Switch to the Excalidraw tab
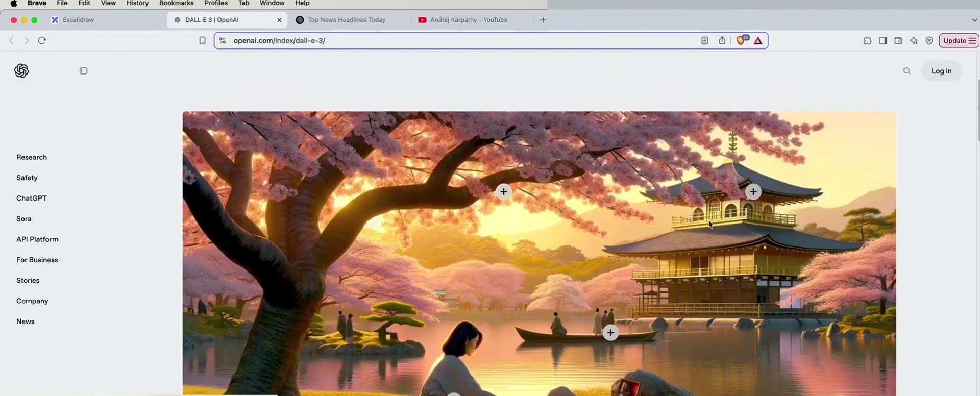This screenshot has width=980, height=396. [105, 20]
